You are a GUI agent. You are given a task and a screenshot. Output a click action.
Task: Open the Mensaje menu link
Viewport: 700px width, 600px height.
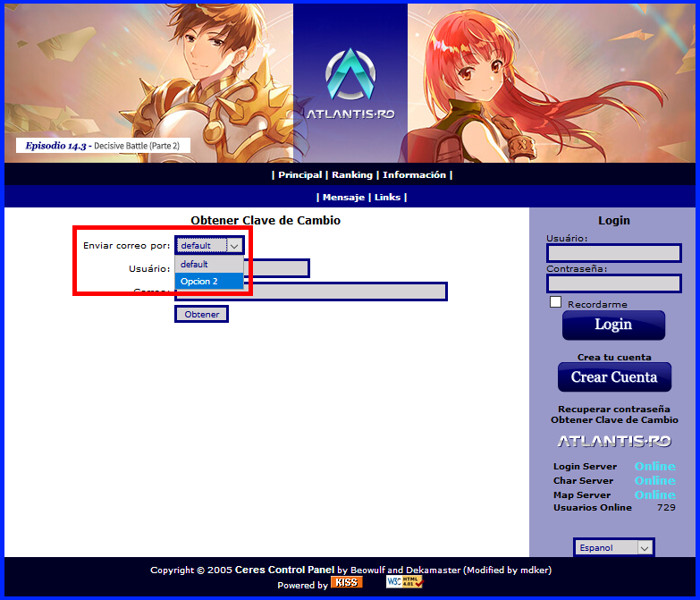click(x=344, y=198)
